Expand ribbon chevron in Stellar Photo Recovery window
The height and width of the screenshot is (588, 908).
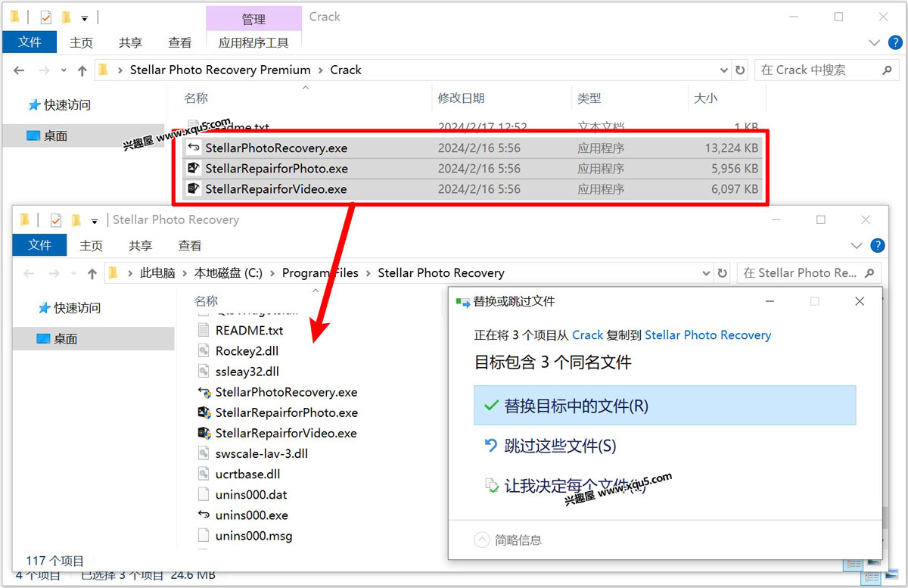[x=857, y=246]
